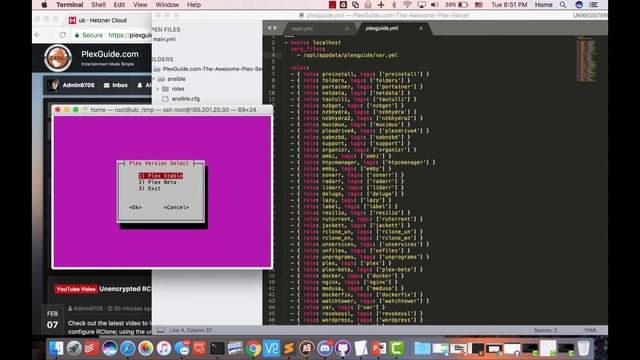Viewport: 640px width, 360px height.
Task: Open Photos app in the dock
Action: (146, 348)
